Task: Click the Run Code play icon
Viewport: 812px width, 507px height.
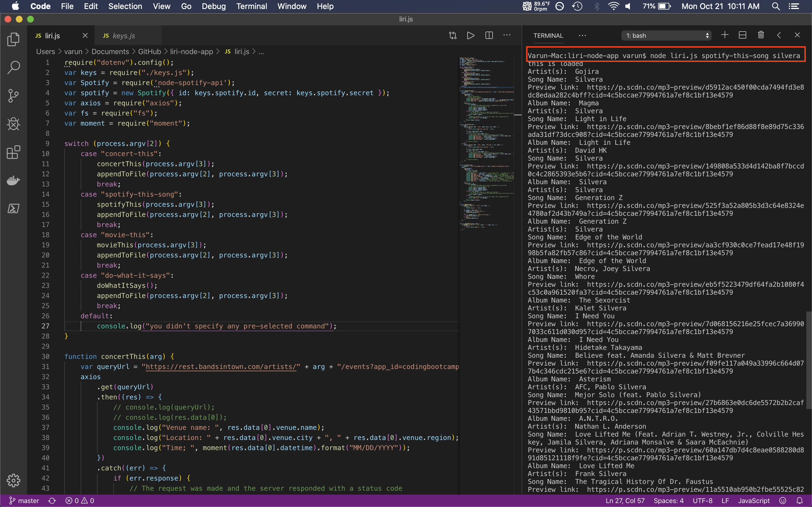Action: (x=470, y=35)
